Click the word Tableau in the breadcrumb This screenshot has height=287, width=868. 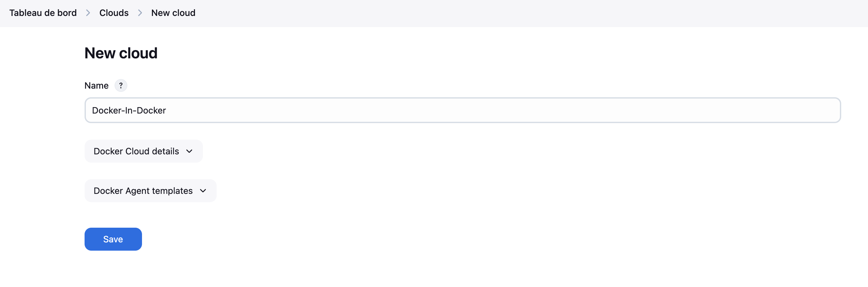[x=25, y=13]
